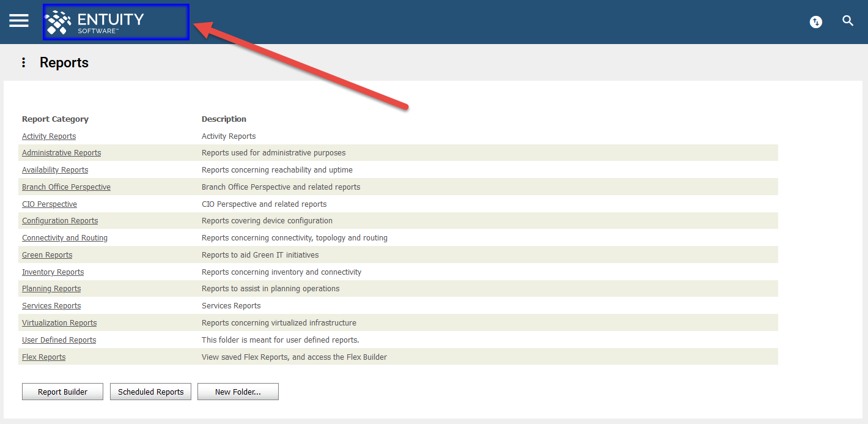Screen dimensions: 868x424
Task: Open Configuration Reports category
Action: pyautogui.click(x=60, y=221)
